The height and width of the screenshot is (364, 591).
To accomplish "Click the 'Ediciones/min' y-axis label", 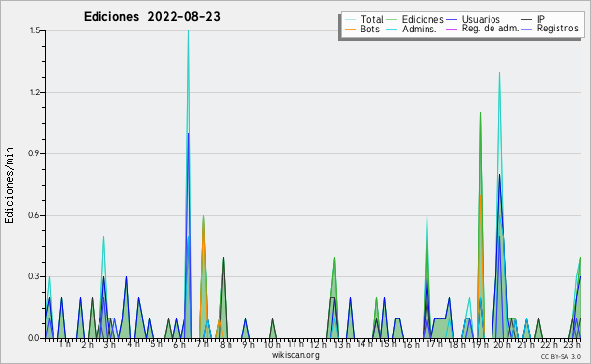I will tap(9, 185).
